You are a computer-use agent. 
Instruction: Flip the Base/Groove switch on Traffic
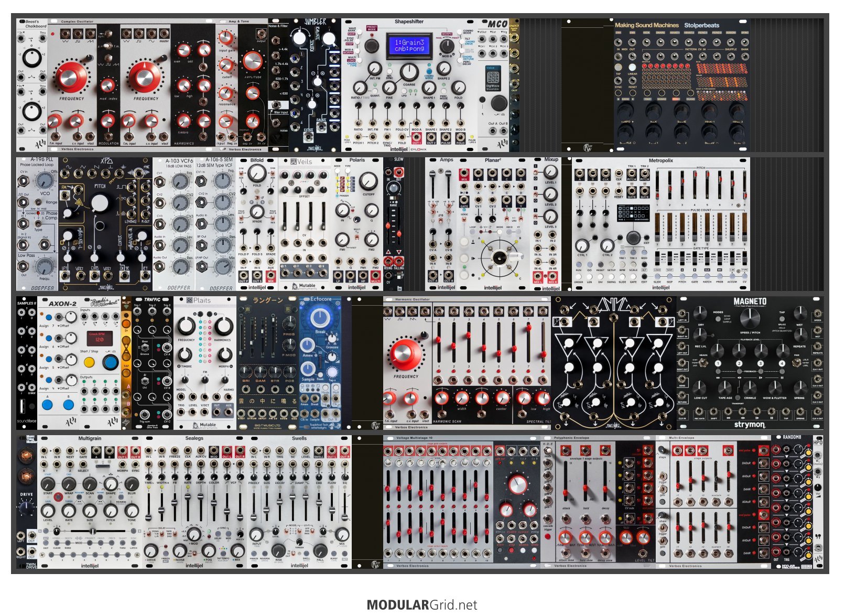(x=144, y=347)
